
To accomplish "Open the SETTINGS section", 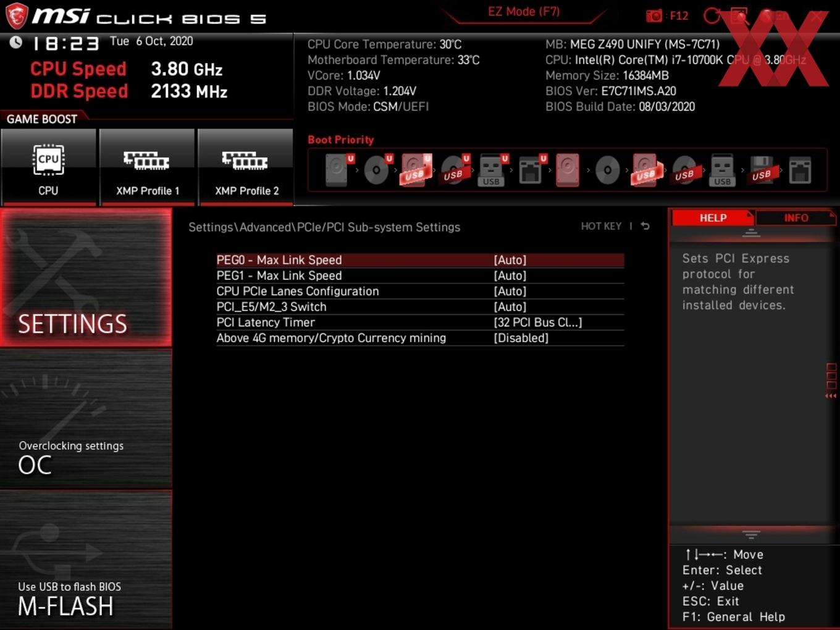I will coord(86,277).
